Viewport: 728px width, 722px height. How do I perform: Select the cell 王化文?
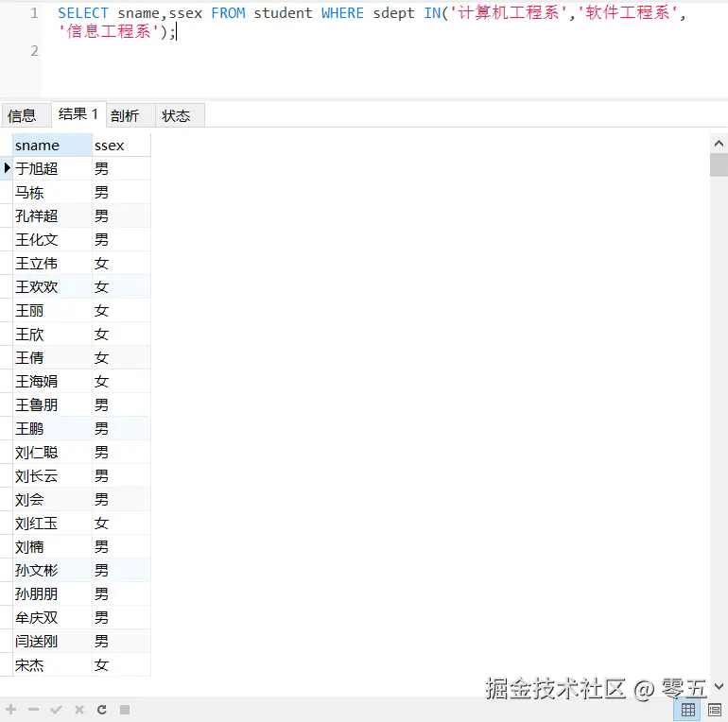52,239
